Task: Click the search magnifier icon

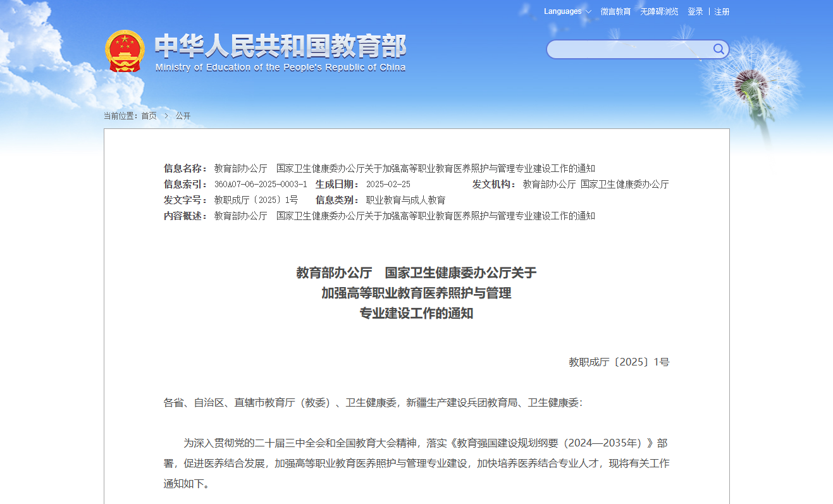Action: click(x=719, y=49)
